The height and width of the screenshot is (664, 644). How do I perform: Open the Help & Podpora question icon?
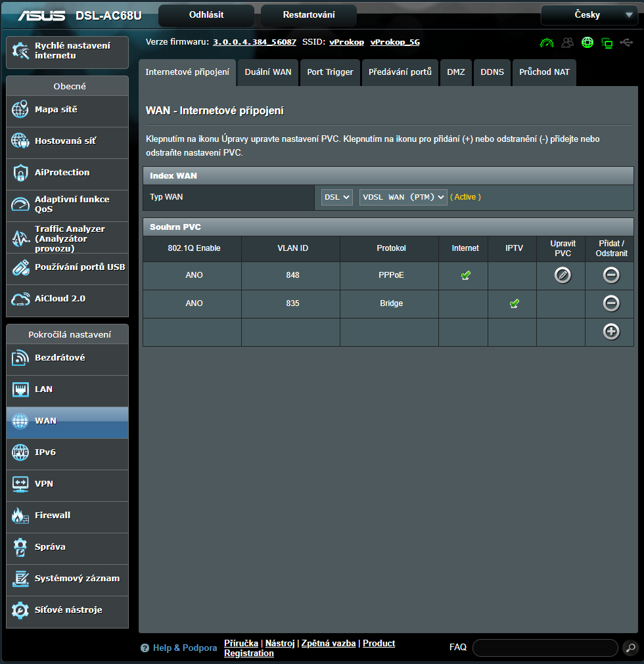(145, 648)
